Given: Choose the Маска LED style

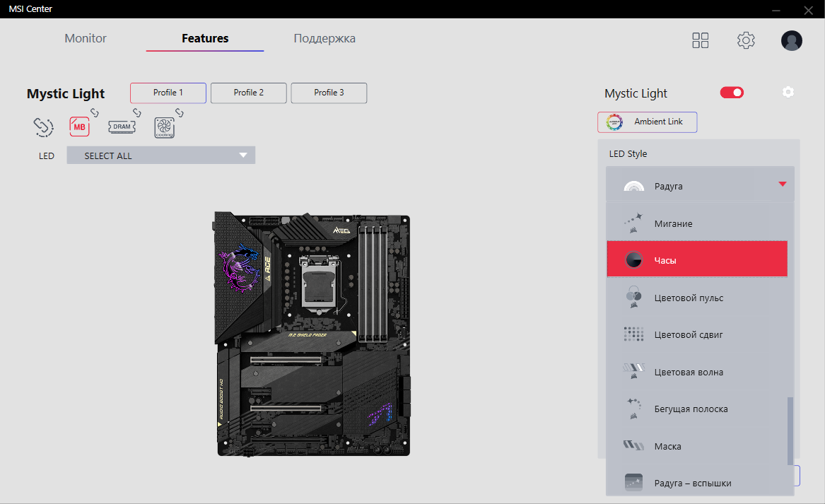Looking at the screenshot, I should click(x=697, y=446).
